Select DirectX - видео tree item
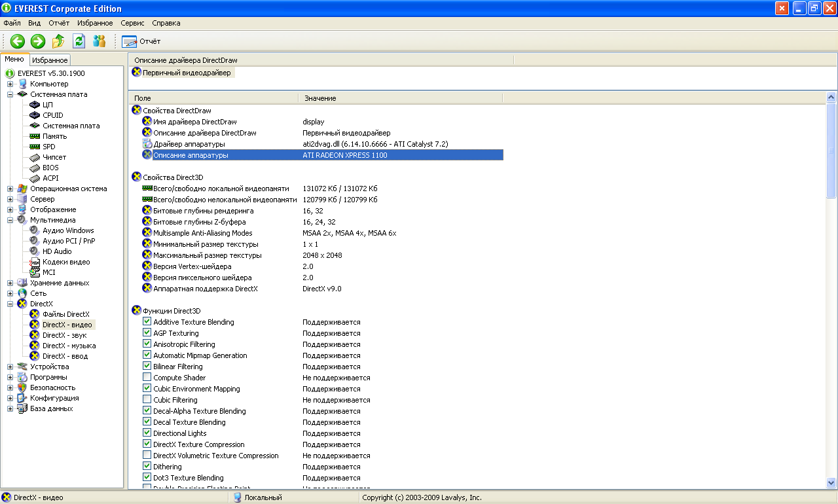This screenshot has width=838, height=504. tap(67, 325)
